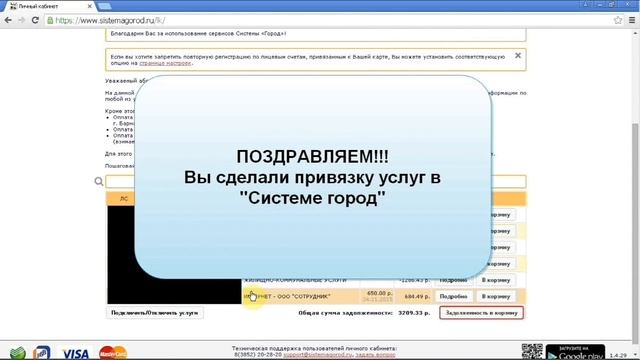640x360 pixels.
Task: Click version number '1.4.29' in footer
Action: click(618, 356)
